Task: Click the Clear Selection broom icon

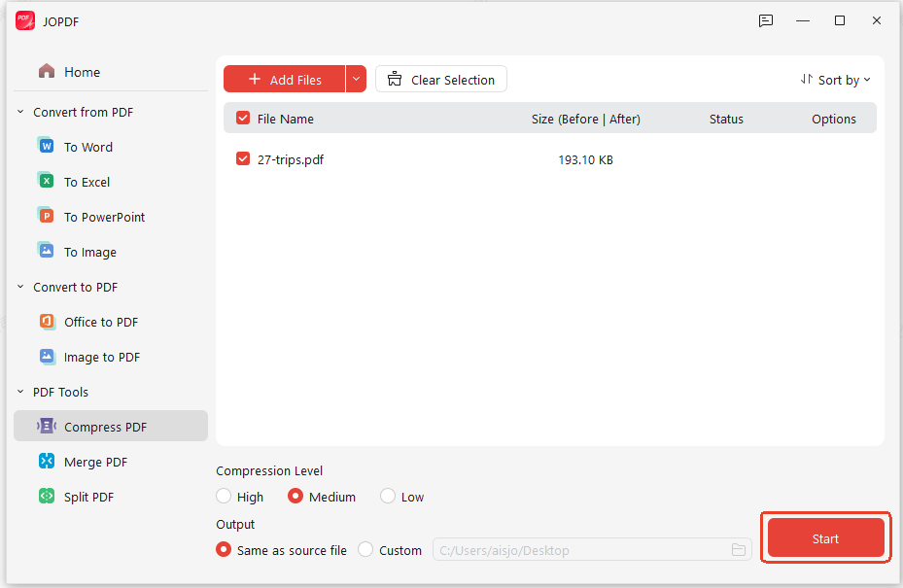Action: click(x=395, y=79)
